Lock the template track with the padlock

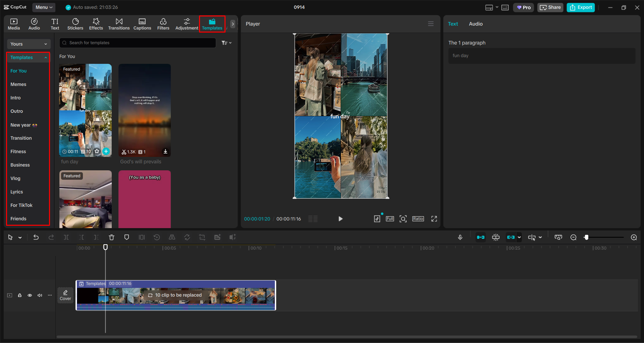[19, 295]
